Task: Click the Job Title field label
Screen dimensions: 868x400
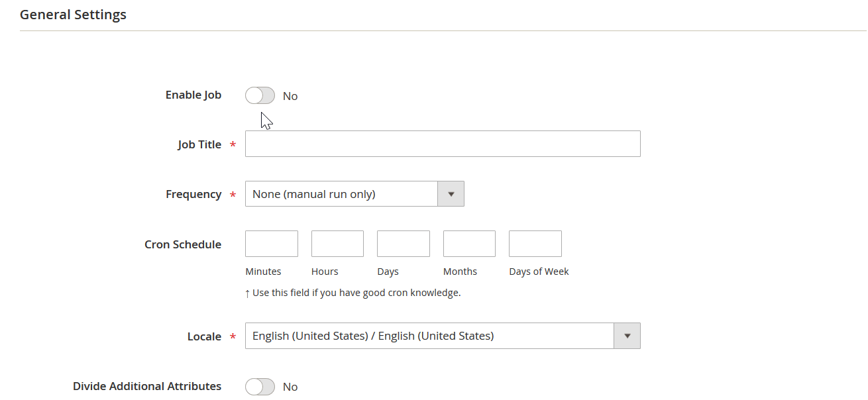Action: tap(199, 144)
